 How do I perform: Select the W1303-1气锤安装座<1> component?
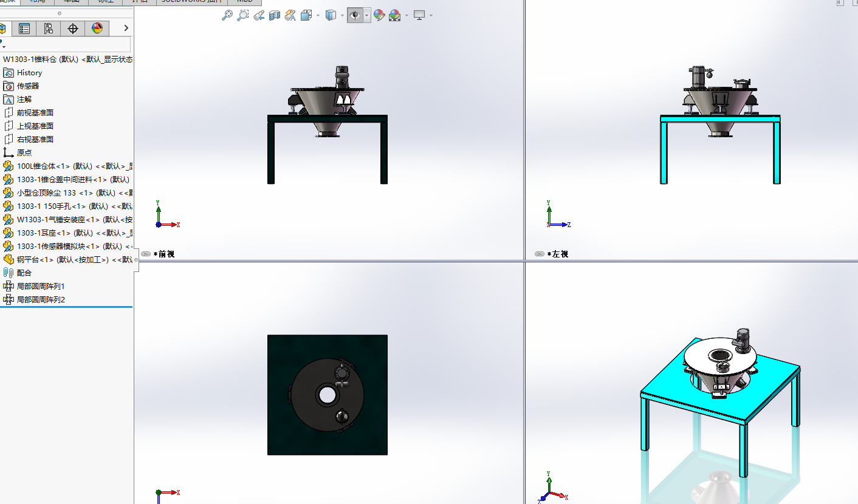point(68,220)
